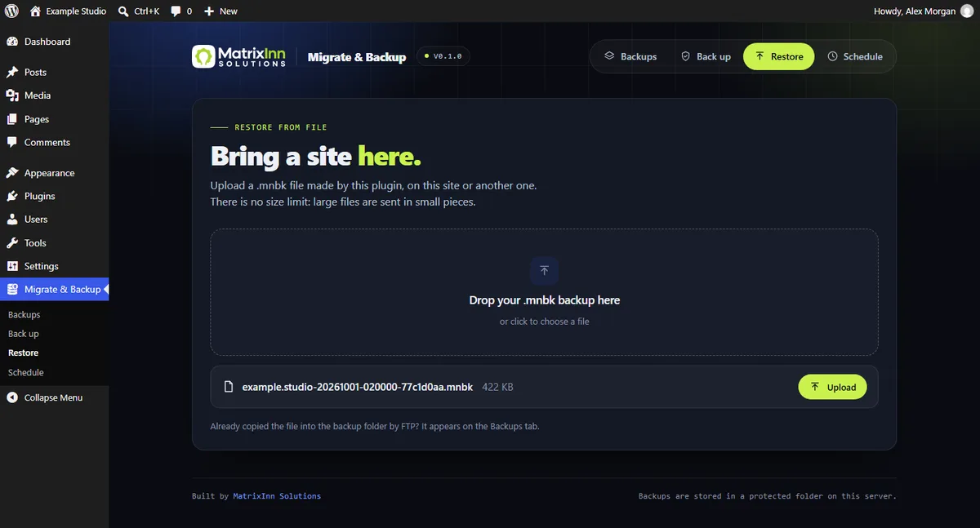Viewport: 980px width, 528px height.
Task: Click the Pages icon in sidebar
Action: pos(12,119)
